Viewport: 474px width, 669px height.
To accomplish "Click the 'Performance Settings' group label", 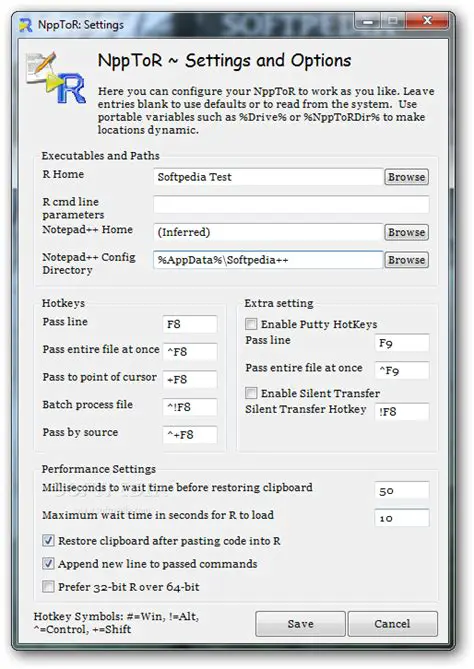I will coord(99,469).
